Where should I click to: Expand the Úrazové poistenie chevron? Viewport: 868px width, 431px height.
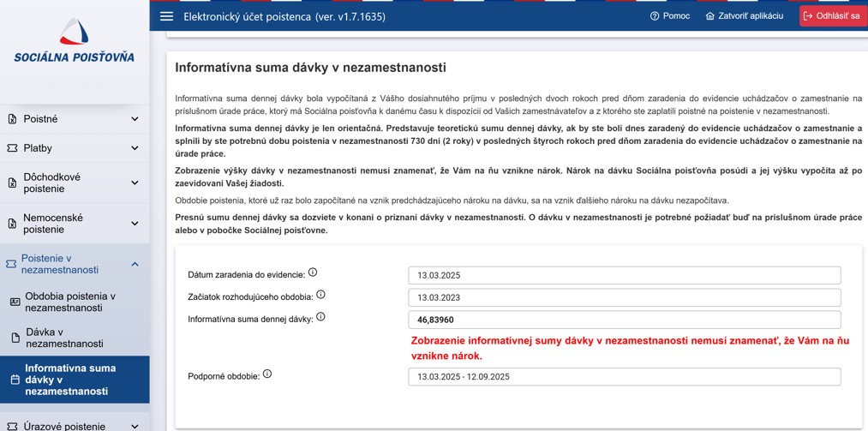point(135,426)
